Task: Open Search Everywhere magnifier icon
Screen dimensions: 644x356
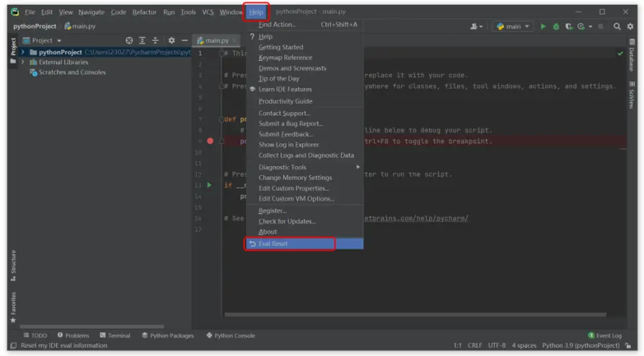Action: point(617,26)
